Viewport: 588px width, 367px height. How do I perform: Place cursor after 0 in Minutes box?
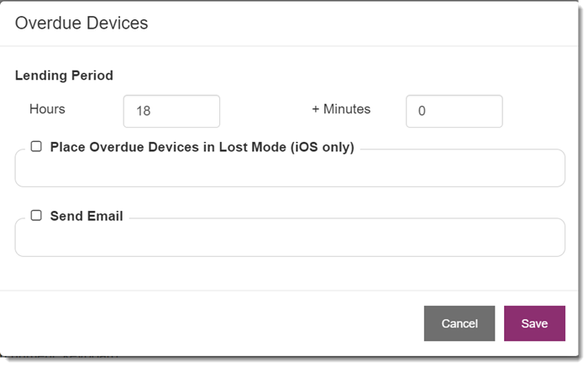click(427, 111)
